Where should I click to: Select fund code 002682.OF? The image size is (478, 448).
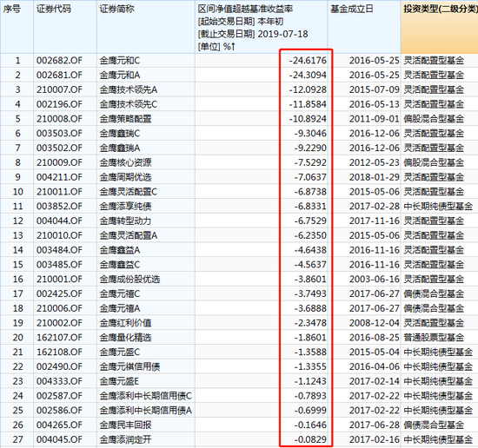pyautogui.click(x=59, y=61)
